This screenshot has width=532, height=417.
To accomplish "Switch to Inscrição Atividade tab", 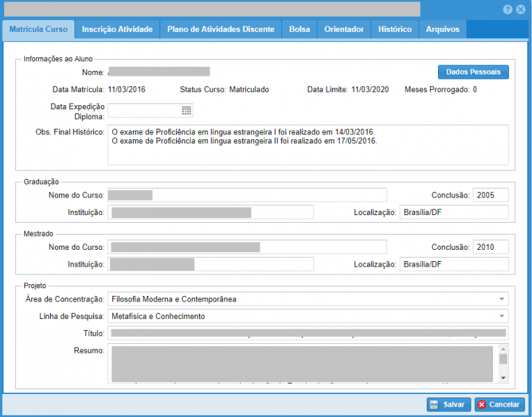I will click(117, 29).
